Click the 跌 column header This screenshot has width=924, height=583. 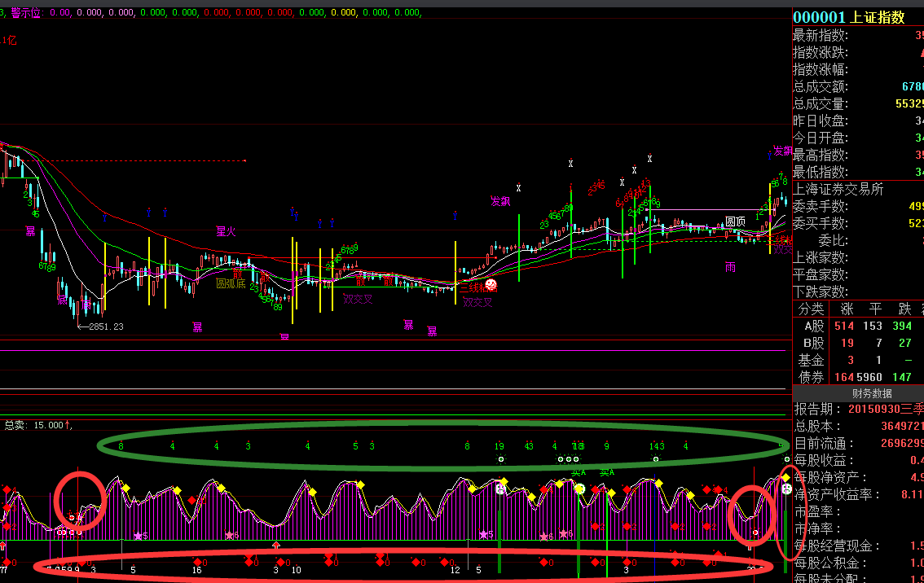point(904,309)
